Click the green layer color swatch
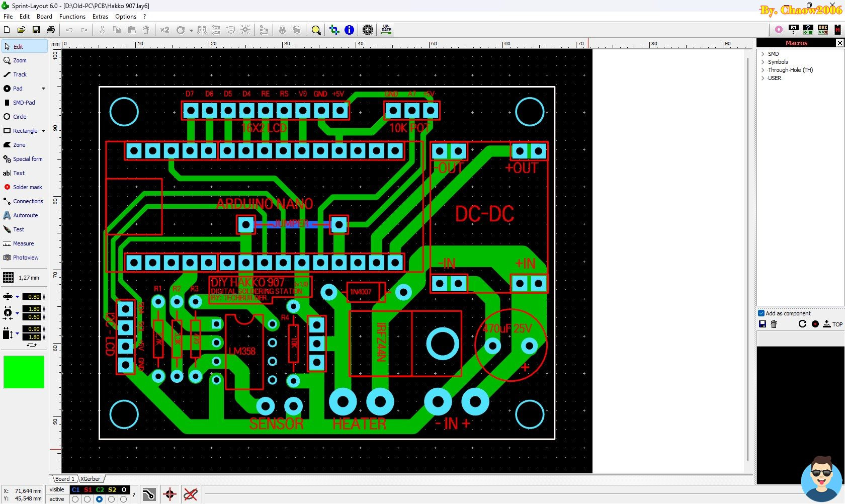Screen dimensions: 845x504 click(x=24, y=372)
